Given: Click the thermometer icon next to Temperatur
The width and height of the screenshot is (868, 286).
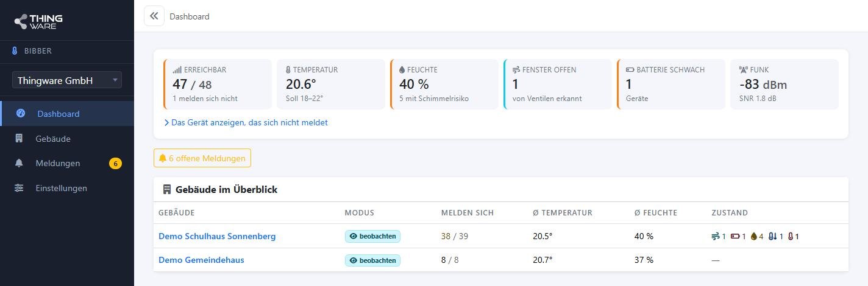Looking at the screenshot, I should 288,70.
